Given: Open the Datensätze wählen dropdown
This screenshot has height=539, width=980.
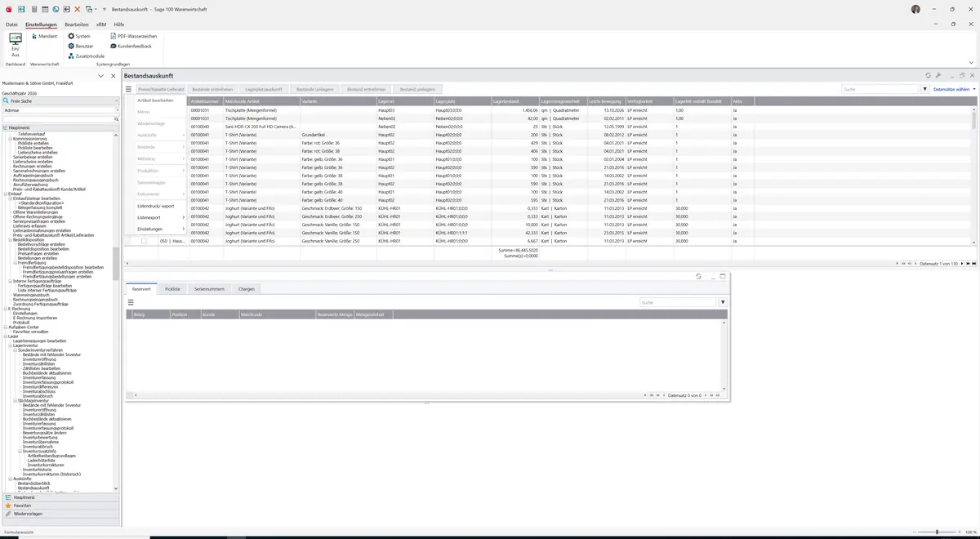Looking at the screenshot, I should [954, 89].
